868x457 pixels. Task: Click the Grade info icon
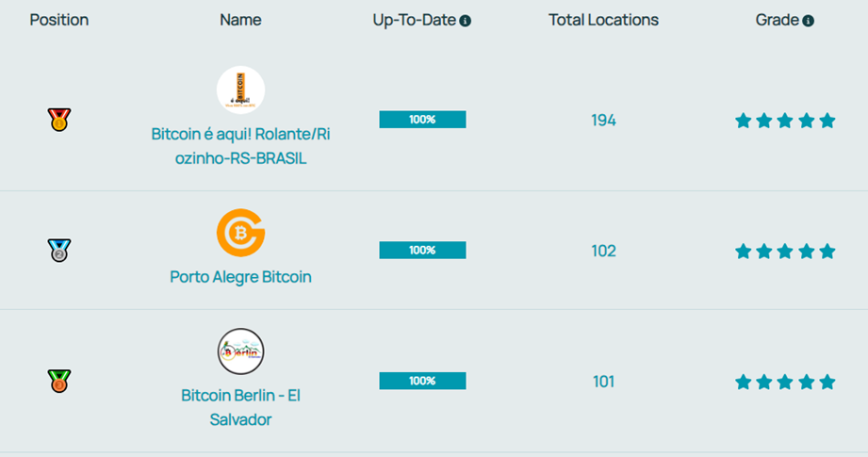tap(809, 21)
